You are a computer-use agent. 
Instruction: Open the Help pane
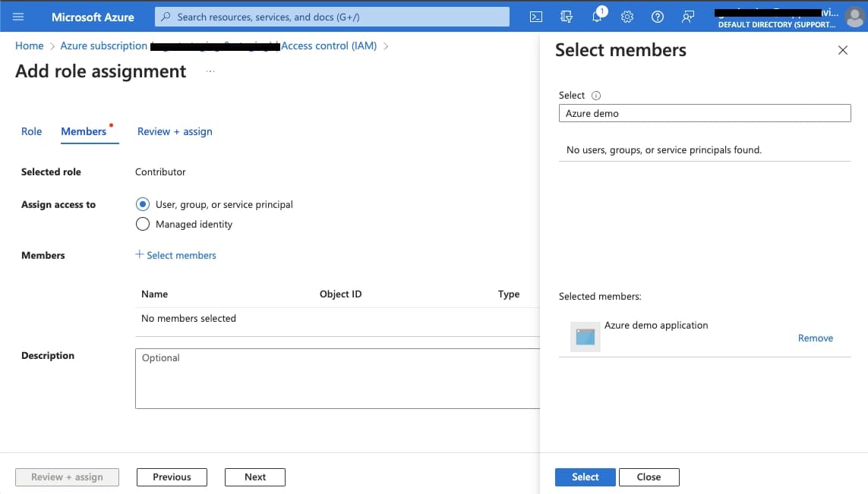[658, 16]
